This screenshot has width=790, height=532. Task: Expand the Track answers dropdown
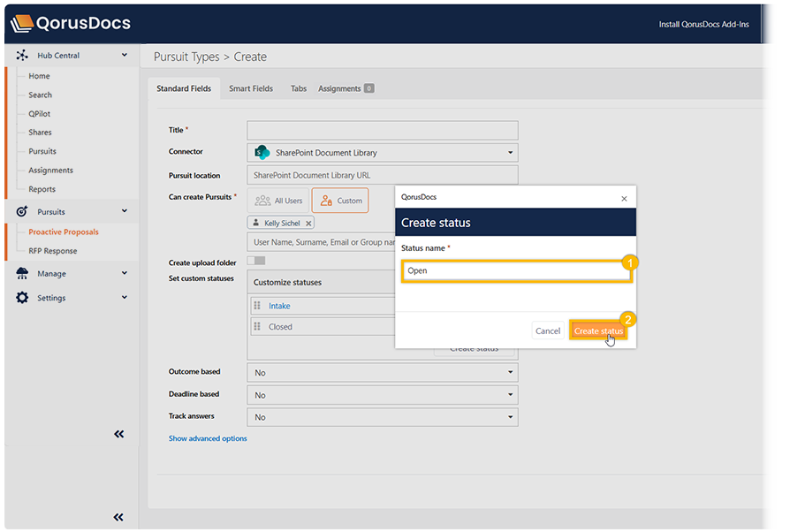pyautogui.click(x=382, y=417)
